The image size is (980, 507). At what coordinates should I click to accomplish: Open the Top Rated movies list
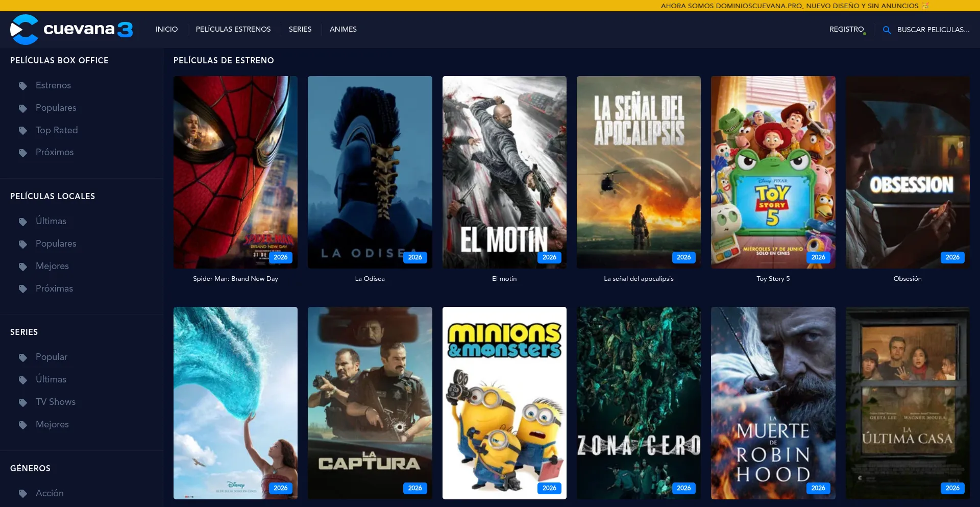(57, 130)
